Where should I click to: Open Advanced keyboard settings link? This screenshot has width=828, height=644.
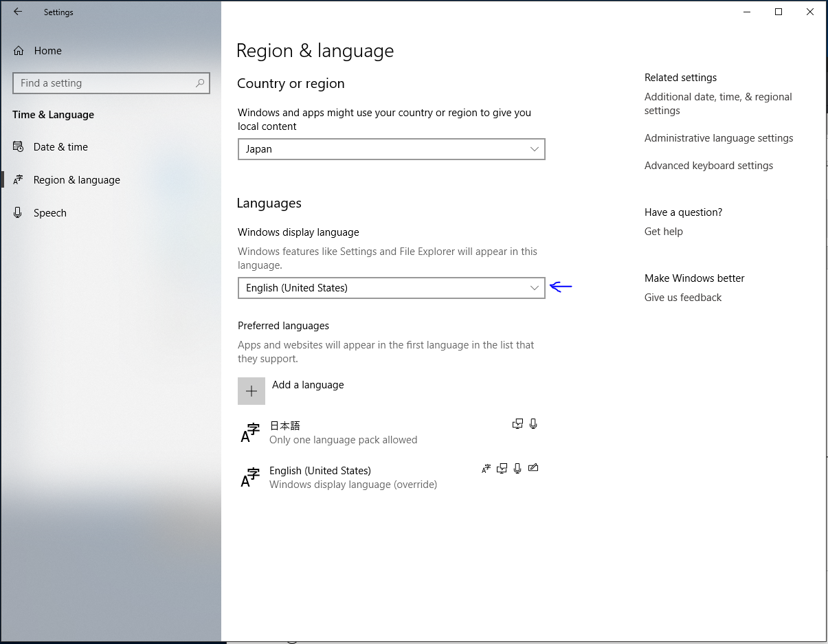(708, 166)
